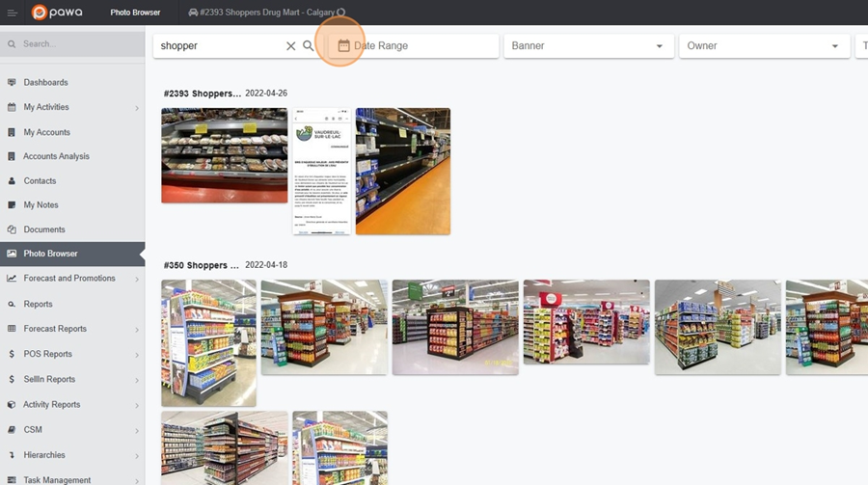Open the deli counter photo thumbnail
Screen dimensions: 868x485
224,155
